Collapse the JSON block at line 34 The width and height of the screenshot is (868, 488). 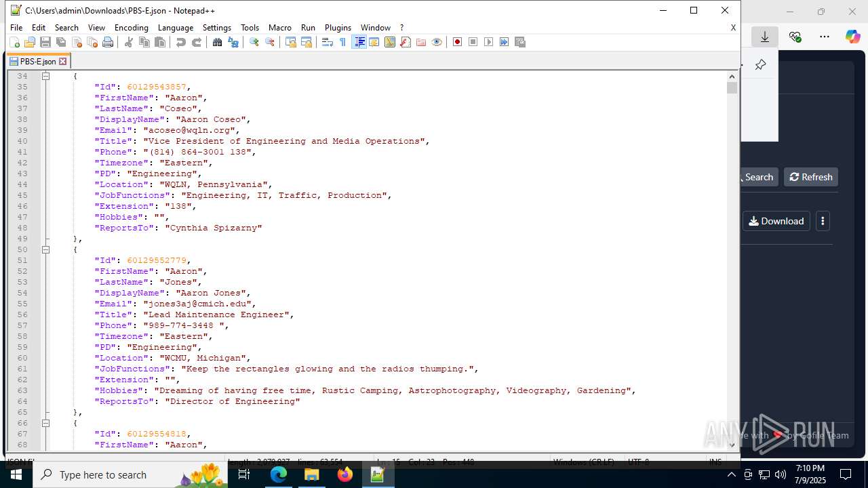[46, 76]
